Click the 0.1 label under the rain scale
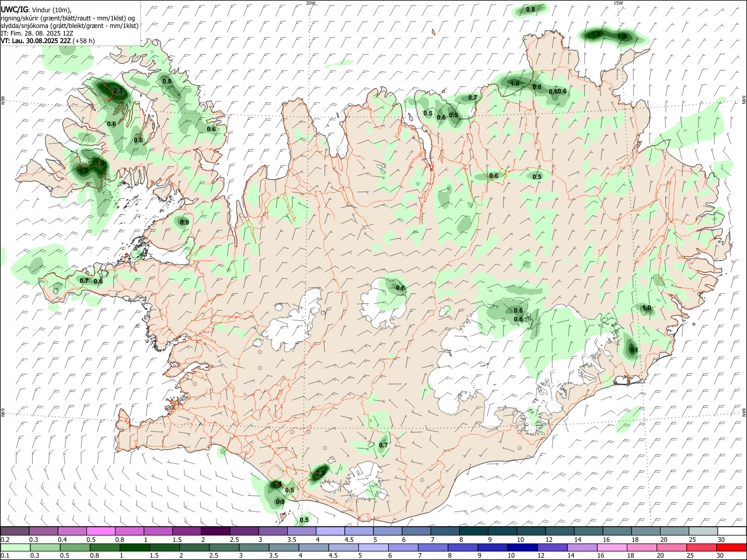Screen dimensions: 747x560 (x=5, y=556)
